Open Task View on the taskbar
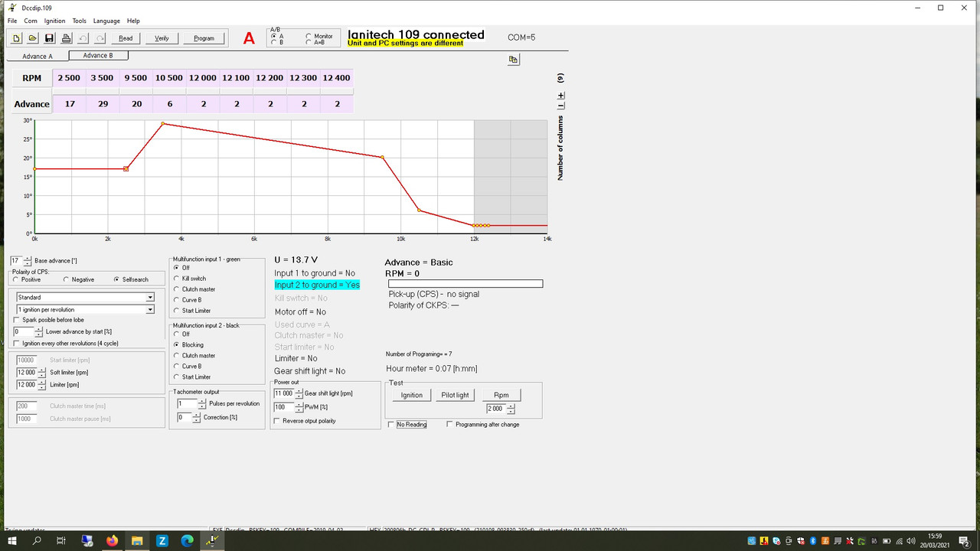This screenshot has width=980, height=551. click(x=62, y=540)
